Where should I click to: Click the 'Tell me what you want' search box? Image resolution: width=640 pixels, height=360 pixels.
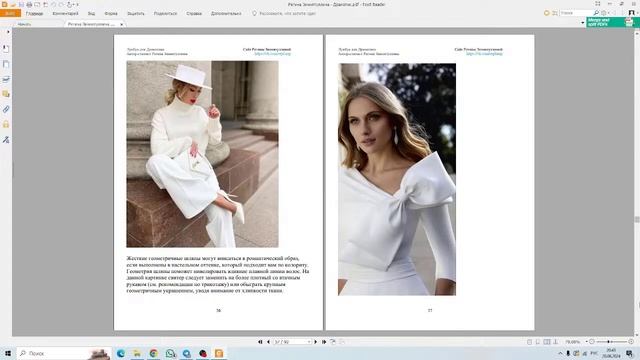(284, 13)
